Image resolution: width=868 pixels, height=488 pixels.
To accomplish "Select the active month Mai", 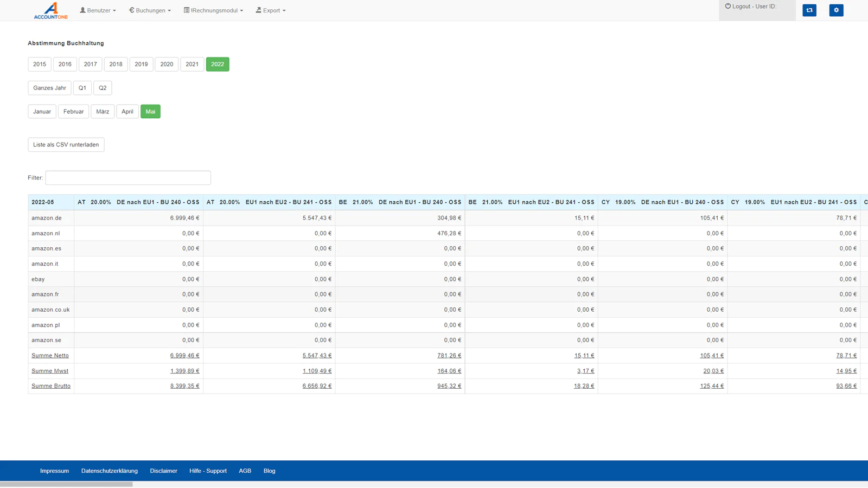I will coord(150,112).
